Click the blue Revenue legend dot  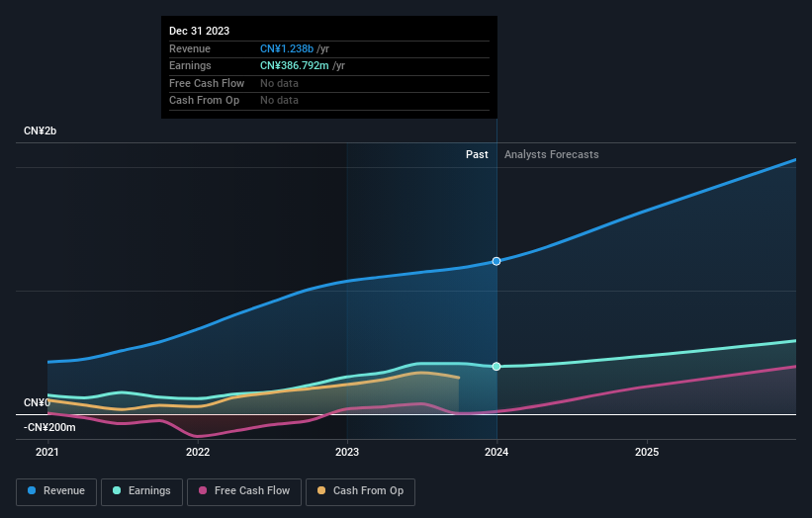[x=32, y=490]
